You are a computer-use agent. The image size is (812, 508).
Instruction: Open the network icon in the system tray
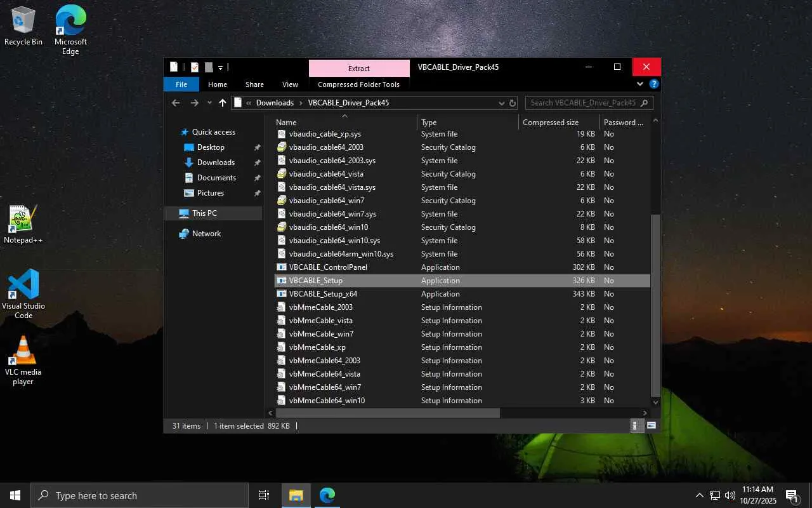715,495
